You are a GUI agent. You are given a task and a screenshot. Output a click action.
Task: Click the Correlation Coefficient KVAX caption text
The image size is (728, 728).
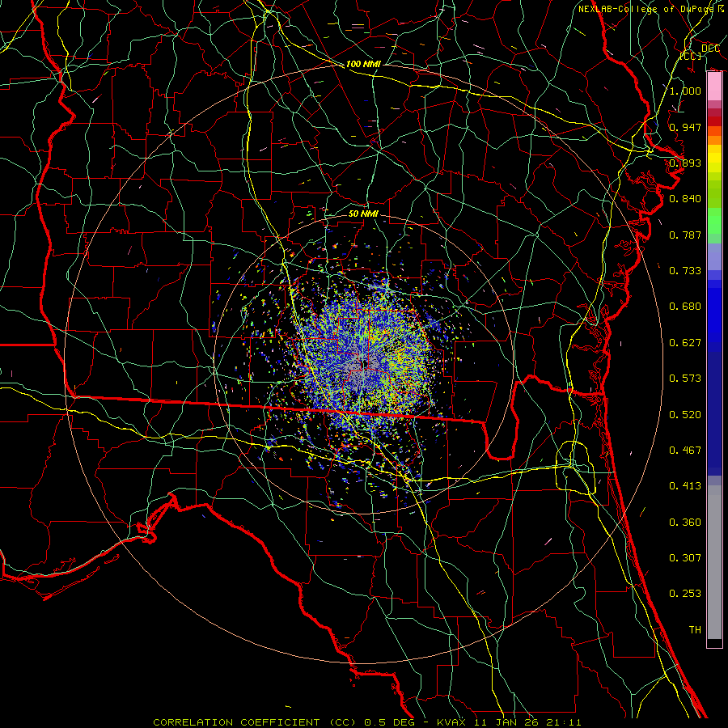366,722
